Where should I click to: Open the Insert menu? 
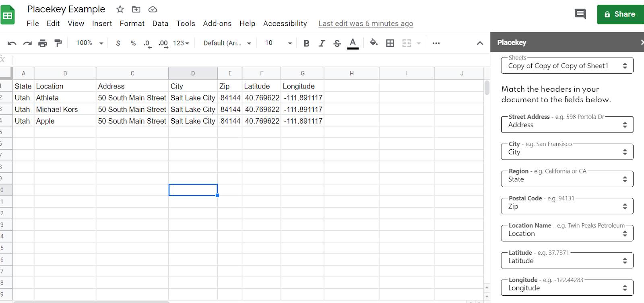pos(102,24)
